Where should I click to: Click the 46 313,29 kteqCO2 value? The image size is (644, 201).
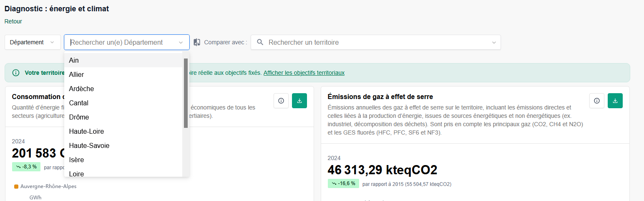[382, 170]
